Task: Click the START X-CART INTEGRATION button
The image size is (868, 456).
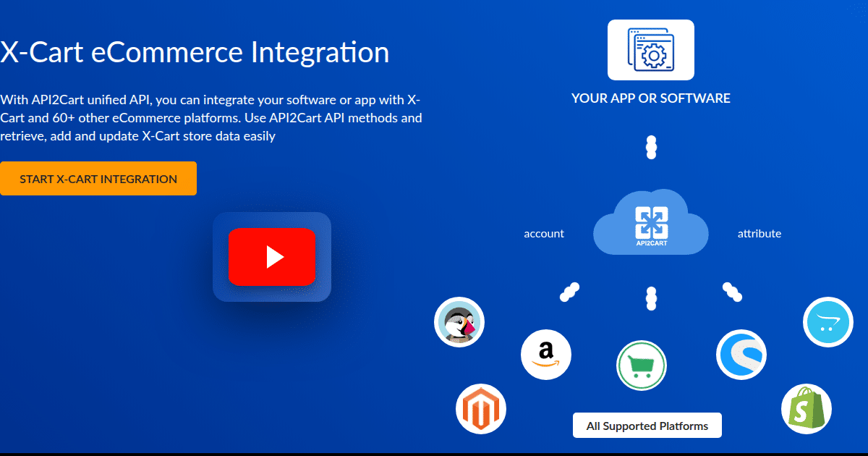Action: pyautogui.click(x=98, y=179)
